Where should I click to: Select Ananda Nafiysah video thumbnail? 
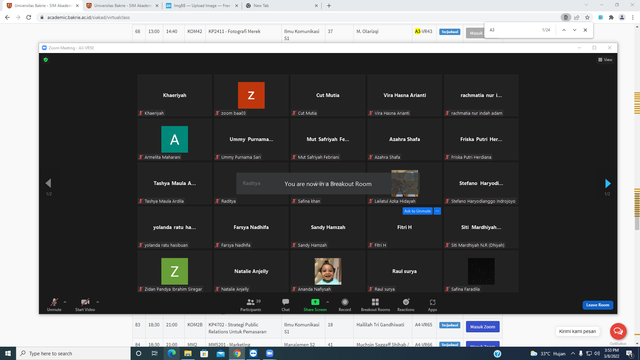328,271
